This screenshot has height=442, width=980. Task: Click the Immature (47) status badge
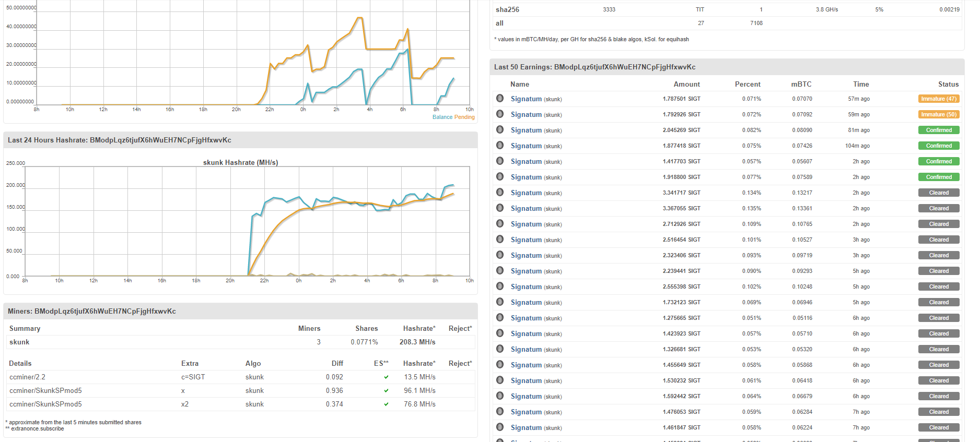pos(939,99)
